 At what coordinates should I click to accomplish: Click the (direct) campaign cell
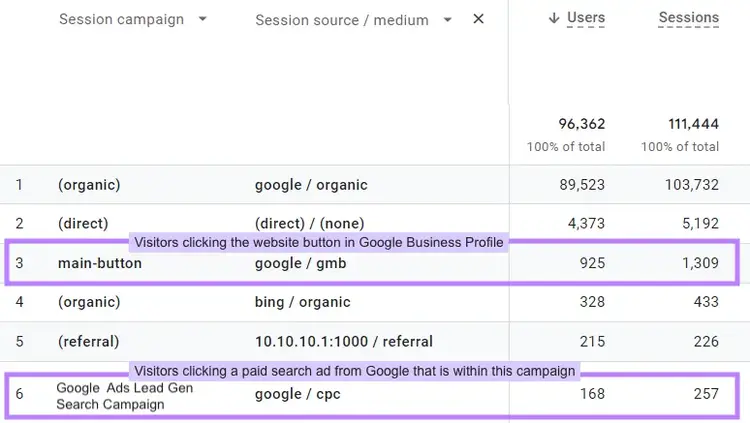point(83,223)
